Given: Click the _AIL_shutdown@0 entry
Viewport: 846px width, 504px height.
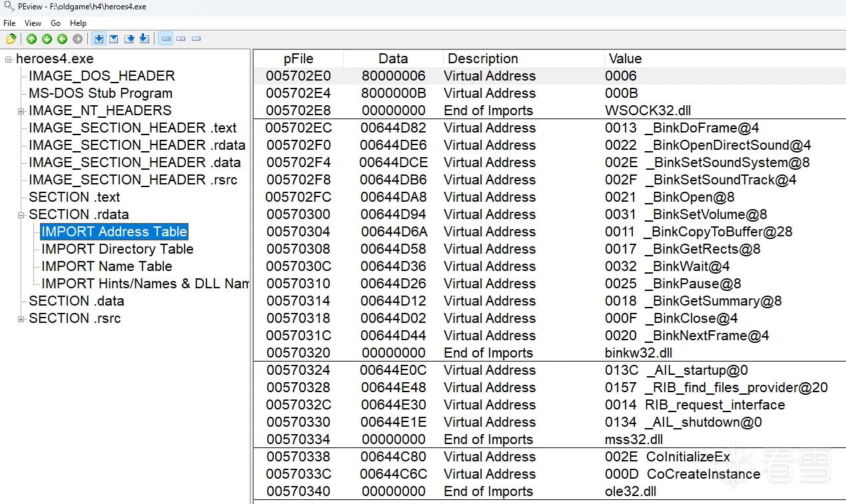Looking at the screenshot, I should 703,422.
